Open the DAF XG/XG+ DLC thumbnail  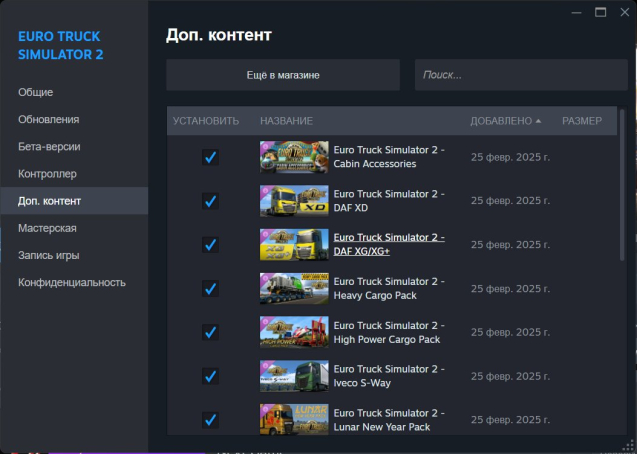coord(294,245)
